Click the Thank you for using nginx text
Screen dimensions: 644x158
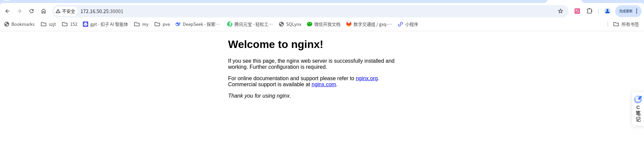tap(259, 96)
